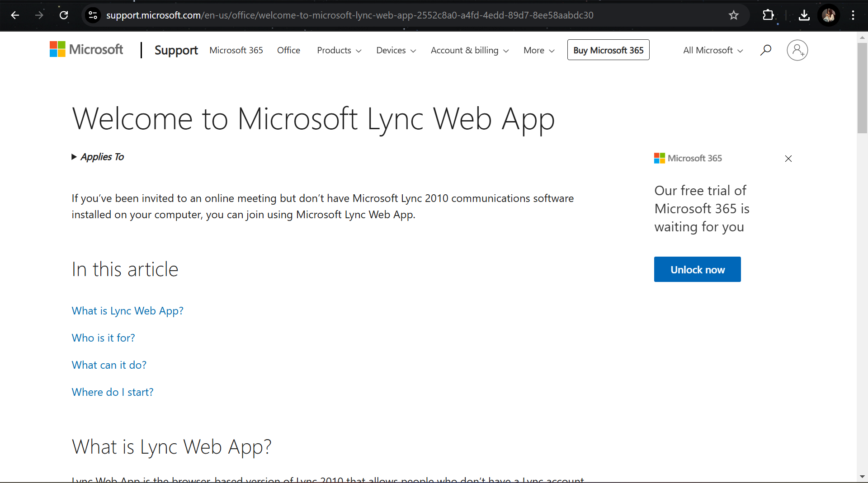
Task: Reload the page with the refresh icon
Action: tap(64, 15)
